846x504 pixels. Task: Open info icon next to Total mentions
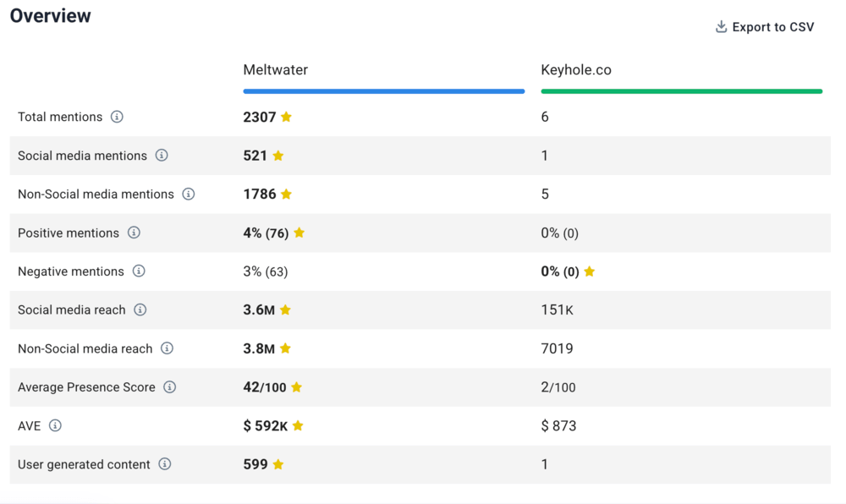[x=117, y=117]
